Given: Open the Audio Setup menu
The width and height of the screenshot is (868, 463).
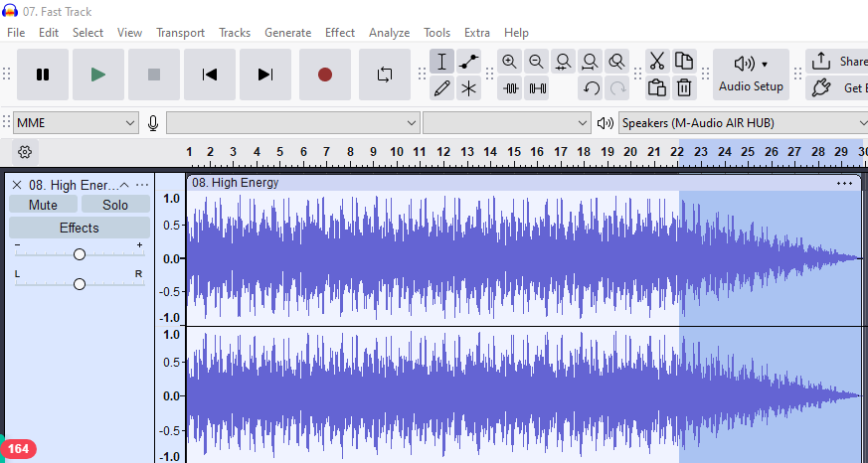Looking at the screenshot, I should 751,75.
